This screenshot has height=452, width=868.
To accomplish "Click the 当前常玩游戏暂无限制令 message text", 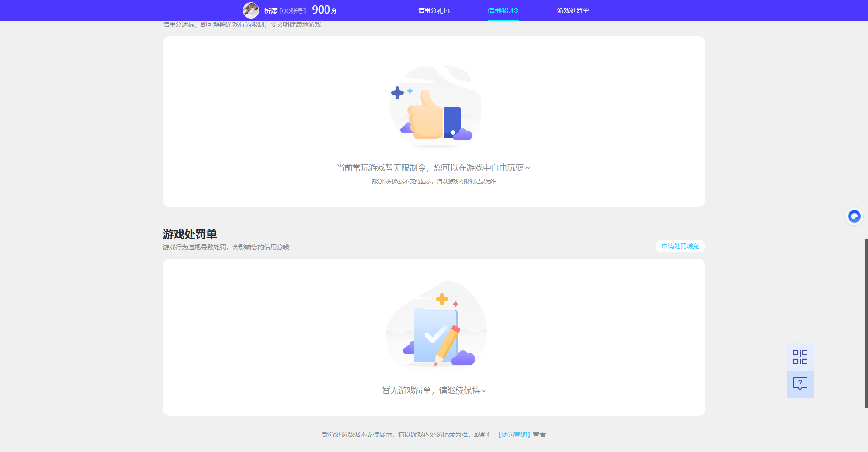I will pos(434,167).
